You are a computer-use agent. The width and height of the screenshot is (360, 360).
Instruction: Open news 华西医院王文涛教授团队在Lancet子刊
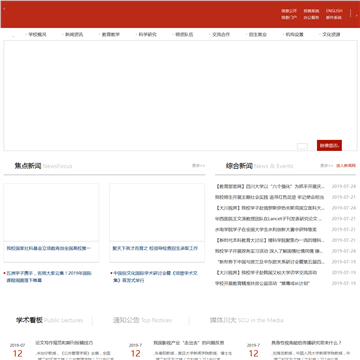click(269, 219)
